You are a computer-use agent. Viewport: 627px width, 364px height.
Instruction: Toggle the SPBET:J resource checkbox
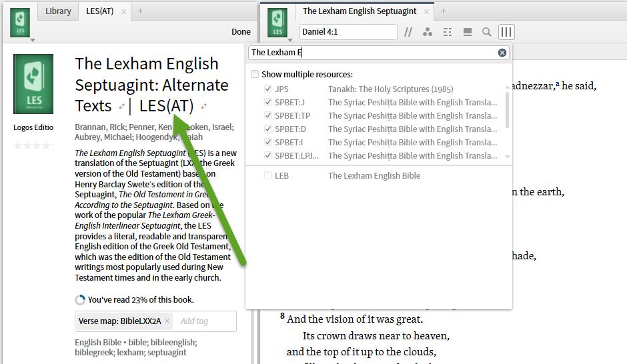tap(268, 102)
